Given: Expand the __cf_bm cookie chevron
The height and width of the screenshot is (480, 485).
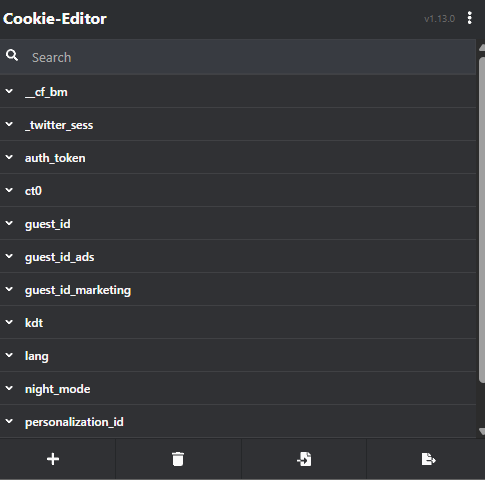Looking at the screenshot, I should click(x=9, y=91).
